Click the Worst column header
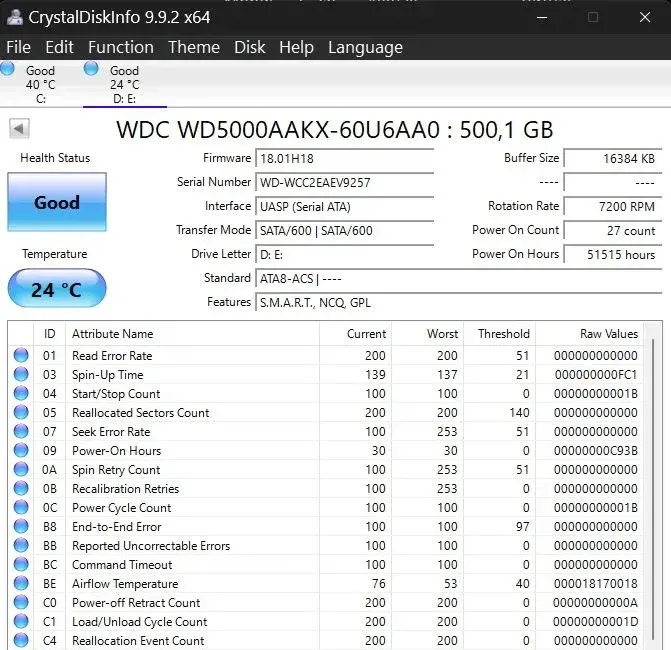 tap(427, 334)
